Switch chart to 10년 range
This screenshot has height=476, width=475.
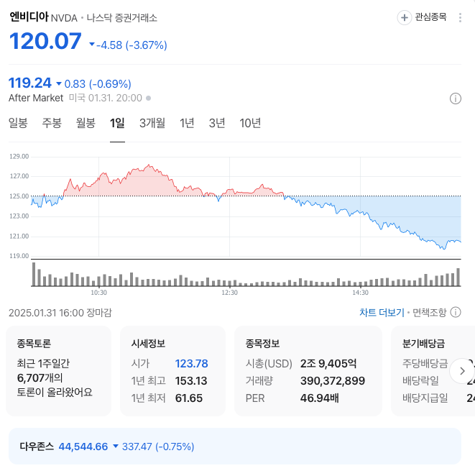(x=250, y=123)
